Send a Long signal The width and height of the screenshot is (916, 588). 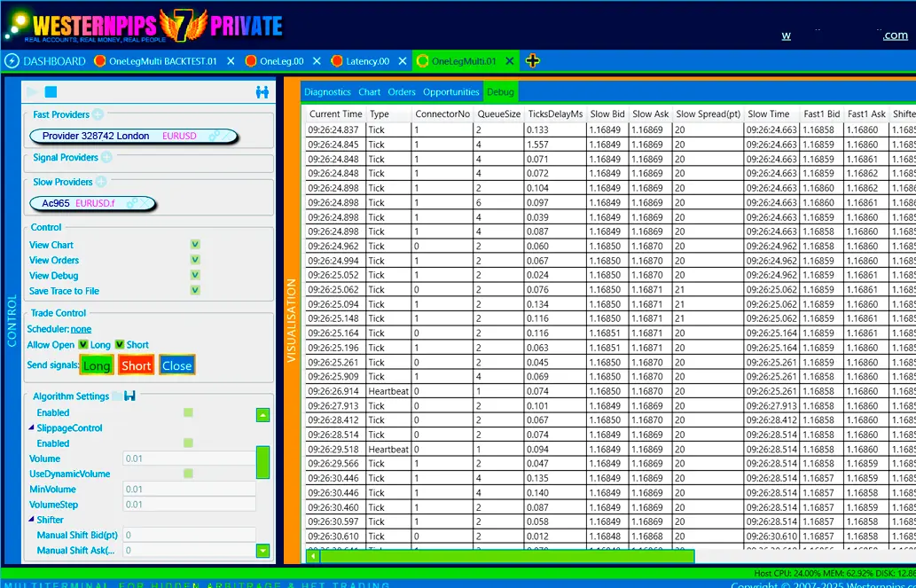pos(97,365)
